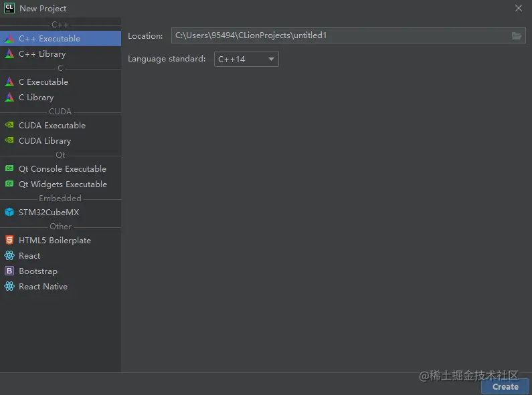Click the C Library project icon
This screenshot has width=532, height=395.
9,97
